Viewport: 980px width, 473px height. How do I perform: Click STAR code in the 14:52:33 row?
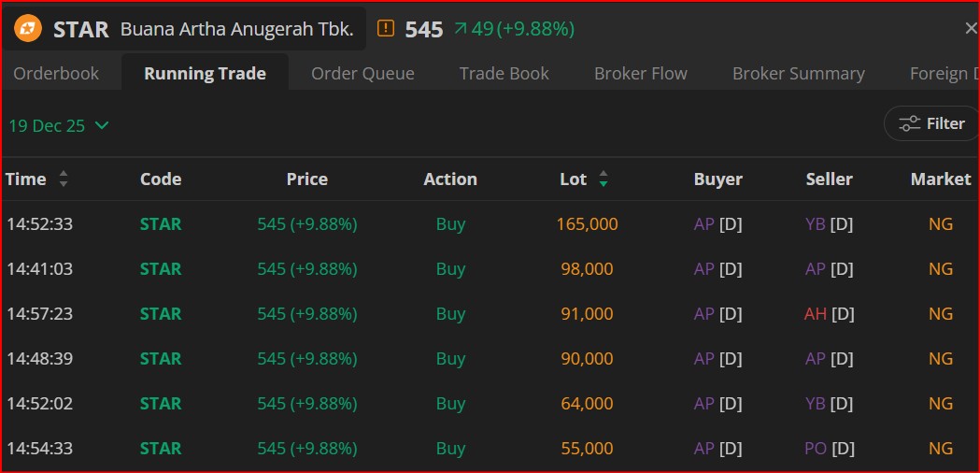click(161, 224)
